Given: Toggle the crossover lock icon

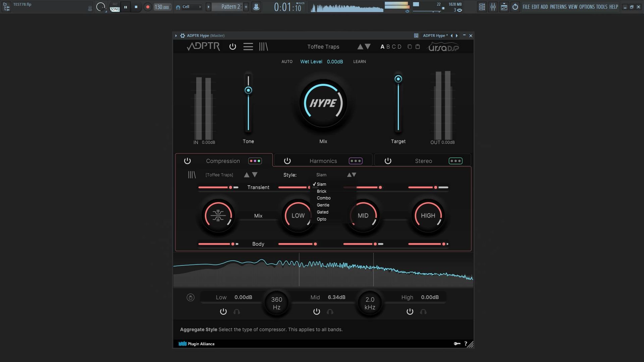Looking at the screenshot, I should coord(191,298).
